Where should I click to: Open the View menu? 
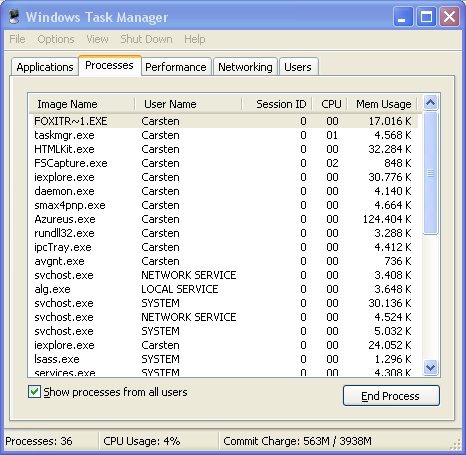coord(97,39)
